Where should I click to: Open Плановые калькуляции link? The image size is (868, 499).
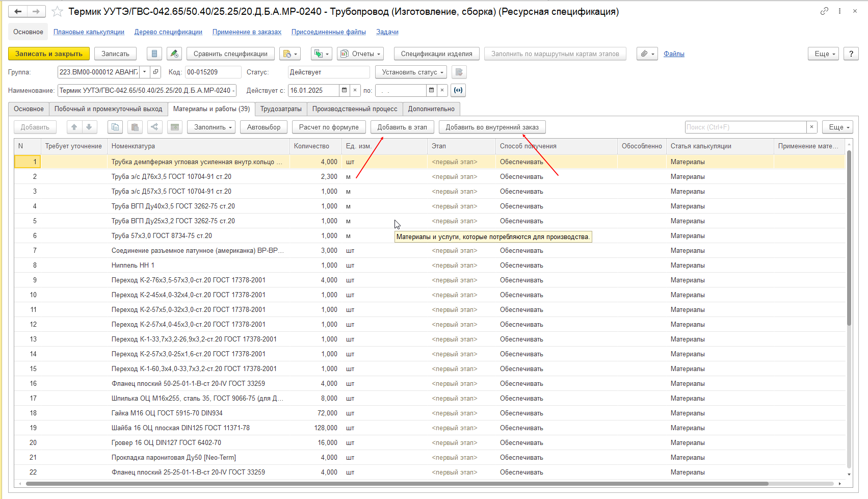(89, 32)
